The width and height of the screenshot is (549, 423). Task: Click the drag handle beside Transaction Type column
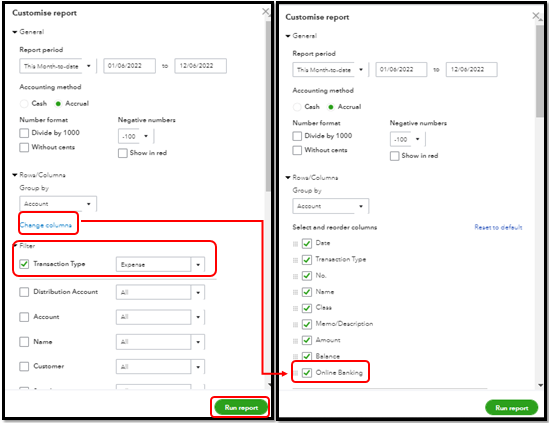click(295, 260)
